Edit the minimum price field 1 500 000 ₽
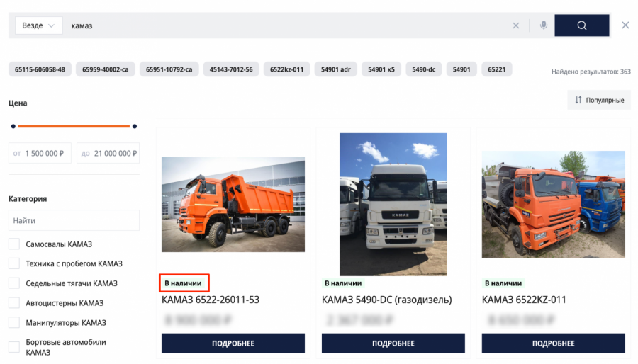Viewport: 638px width, 364px height. pos(40,153)
